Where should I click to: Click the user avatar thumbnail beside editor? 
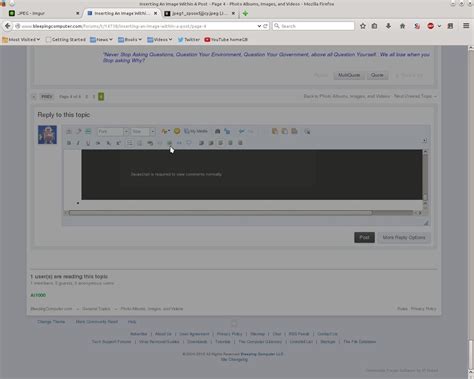(47, 135)
